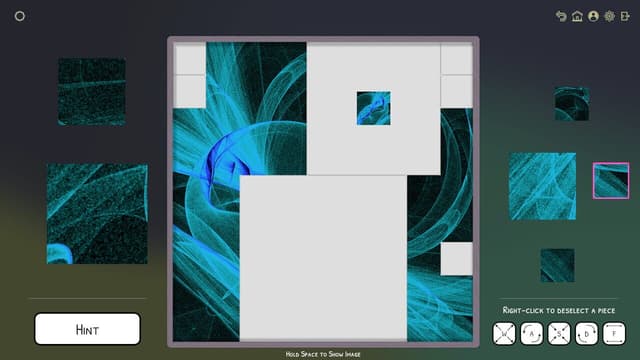Open the settings gear icon
This screenshot has height=360, width=640.
point(609,16)
